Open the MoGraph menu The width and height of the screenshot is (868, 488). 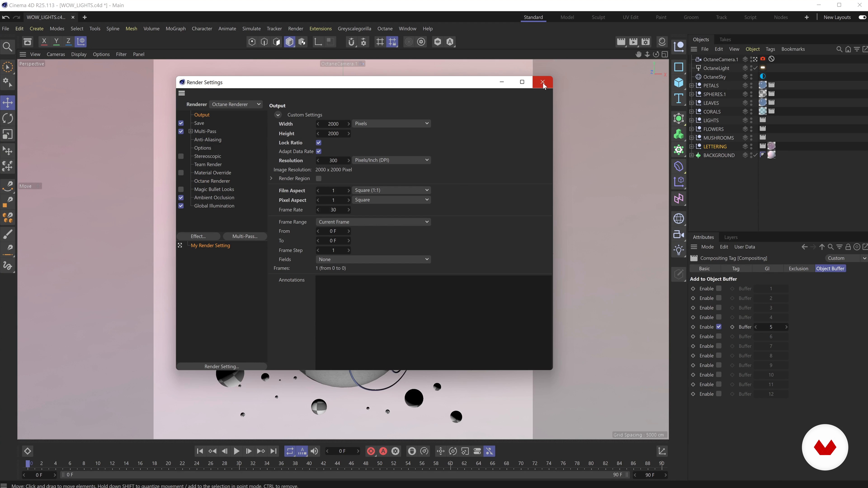176,29
